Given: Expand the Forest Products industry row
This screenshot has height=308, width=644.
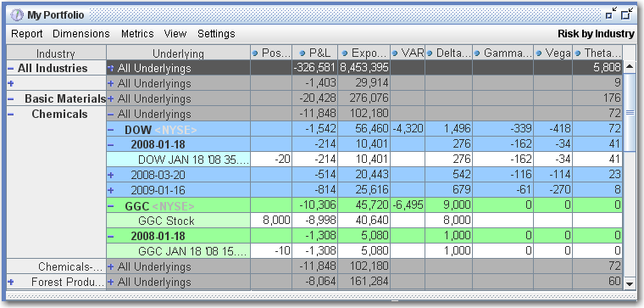Looking at the screenshot, I should click(x=11, y=282).
